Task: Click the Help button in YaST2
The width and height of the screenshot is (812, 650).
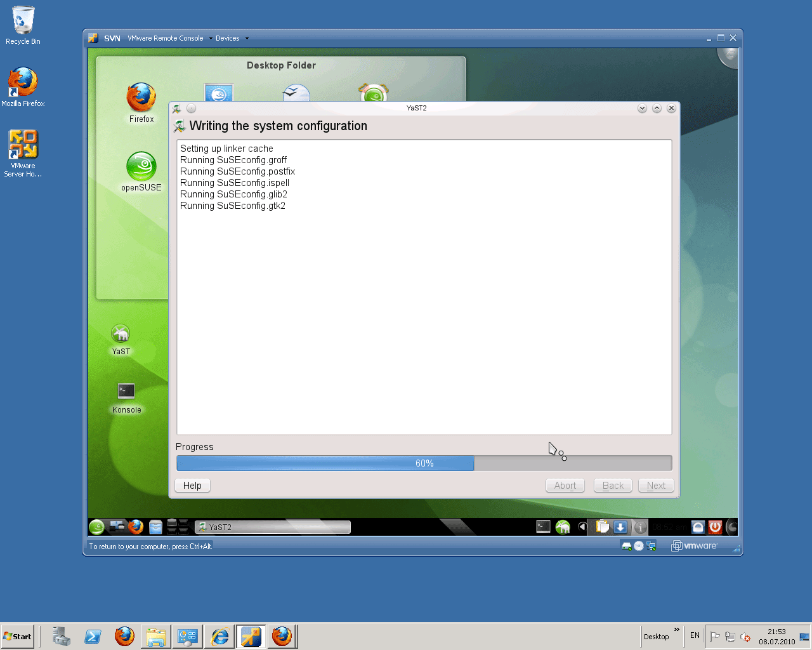Action: click(192, 486)
